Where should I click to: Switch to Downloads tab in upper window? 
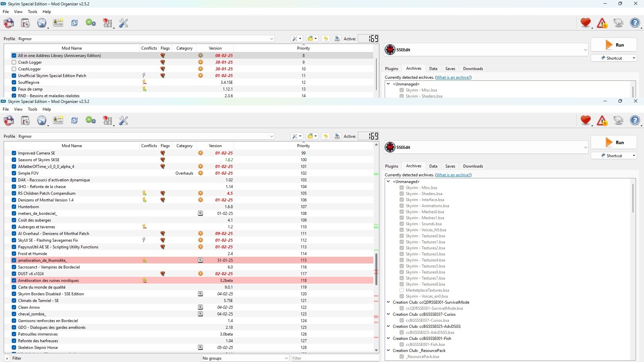point(473,68)
